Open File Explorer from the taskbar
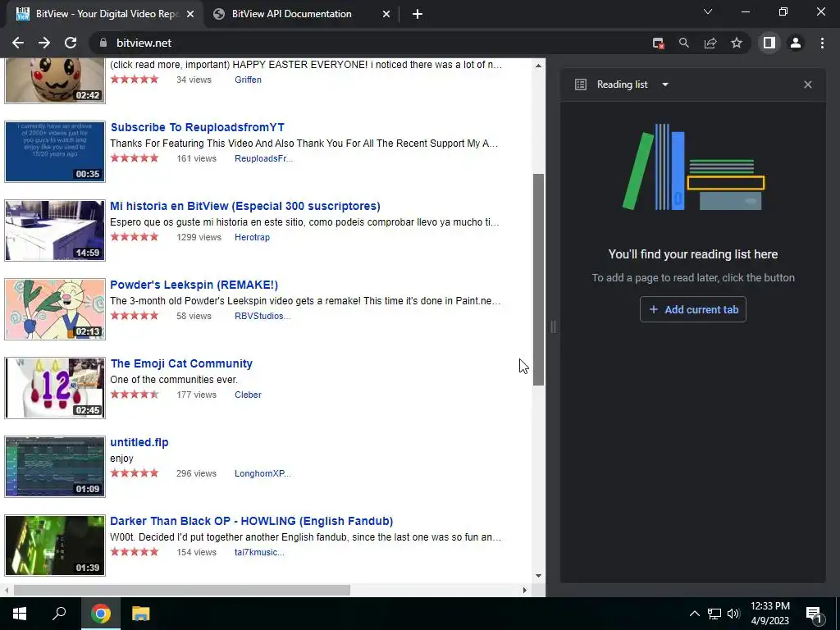 (140, 614)
